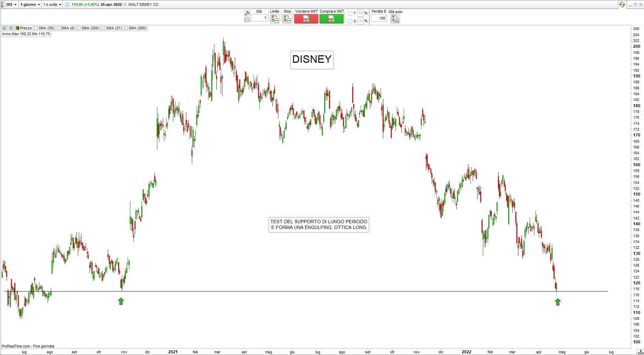Open the 1 giorno timeframe dropdown

click(30, 4)
